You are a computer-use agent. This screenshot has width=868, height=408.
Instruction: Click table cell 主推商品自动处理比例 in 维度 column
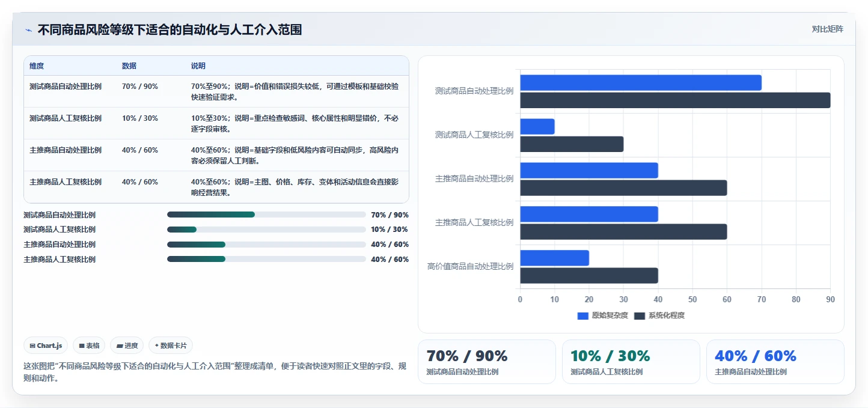click(66, 150)
